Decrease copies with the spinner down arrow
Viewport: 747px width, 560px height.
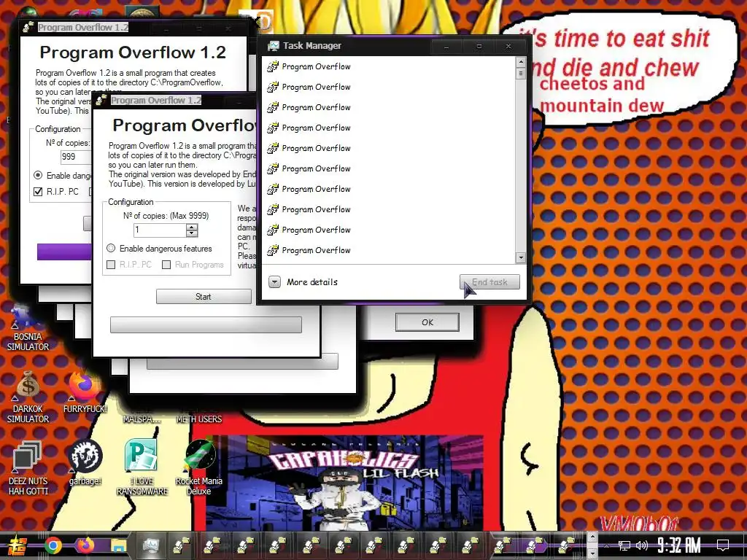click(x=192, y=233)
